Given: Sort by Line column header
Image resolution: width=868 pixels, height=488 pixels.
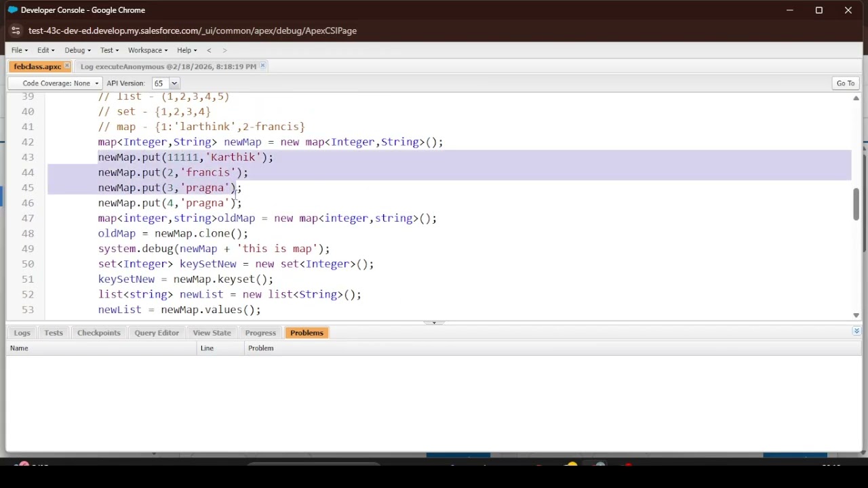Looking at the screenshot, I should (220, 348).
